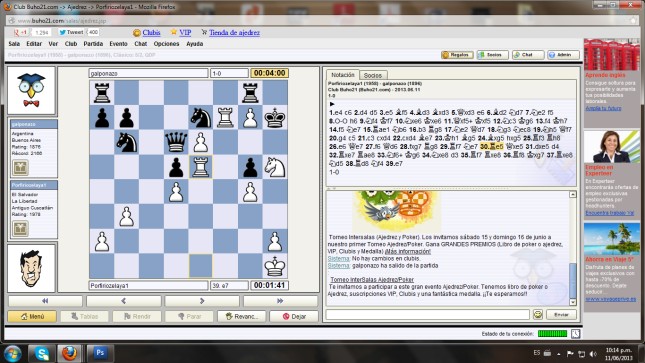Switch to the Socios tab
Image resolution: width=645 pixels, height=363 pixels.
click(x=373, y=75)
